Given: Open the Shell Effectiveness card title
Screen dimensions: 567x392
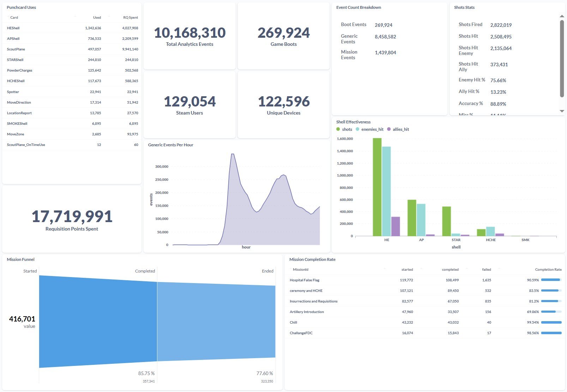Looking at the screenshot, I should coord(354,122).
